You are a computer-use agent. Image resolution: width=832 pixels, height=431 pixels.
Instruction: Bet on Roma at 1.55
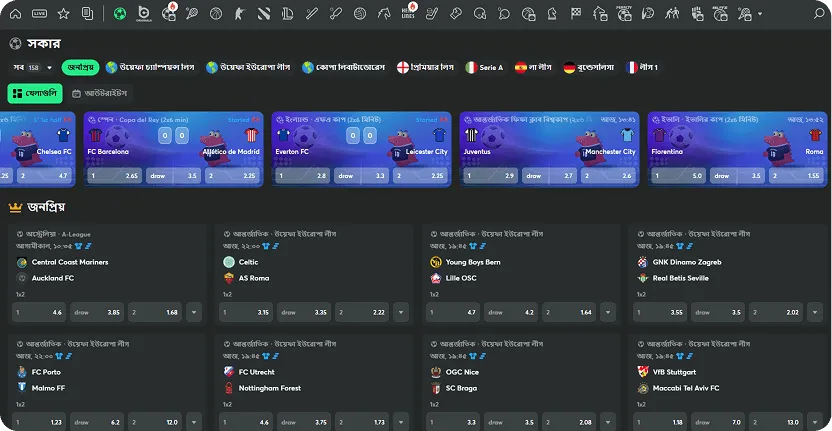click(795, 176)
